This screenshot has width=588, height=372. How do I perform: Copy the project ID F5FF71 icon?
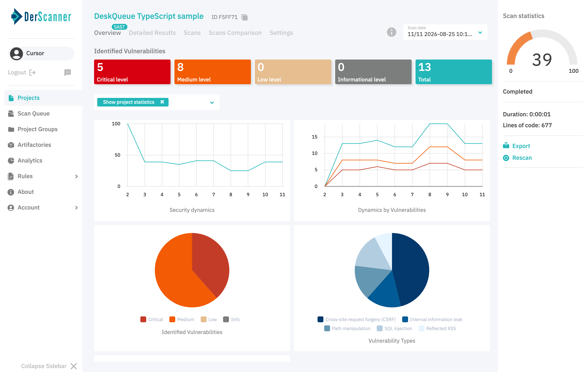coord(244,17)
